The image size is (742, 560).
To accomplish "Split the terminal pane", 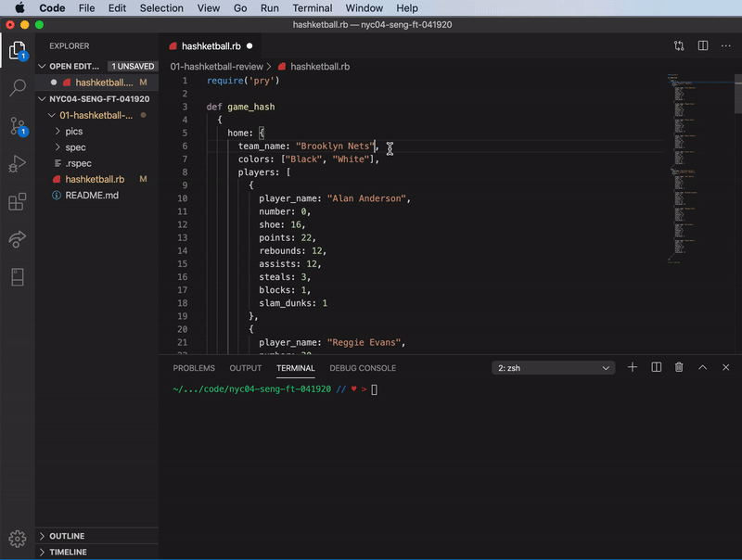I will coord(656,367).
